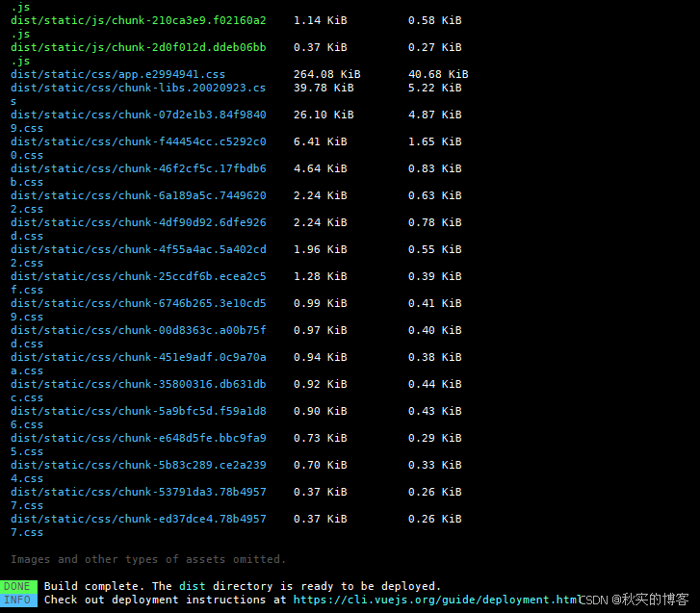Select the chunk-451e9adf.0c9a70a css path
Viewport: 700px width, 613px height.
pyautogui.click(x=139, y=357)
